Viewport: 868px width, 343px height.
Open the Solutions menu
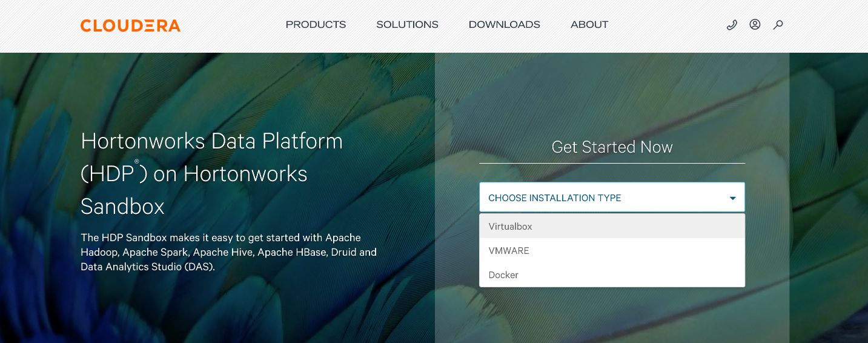(x=407, y=25)
